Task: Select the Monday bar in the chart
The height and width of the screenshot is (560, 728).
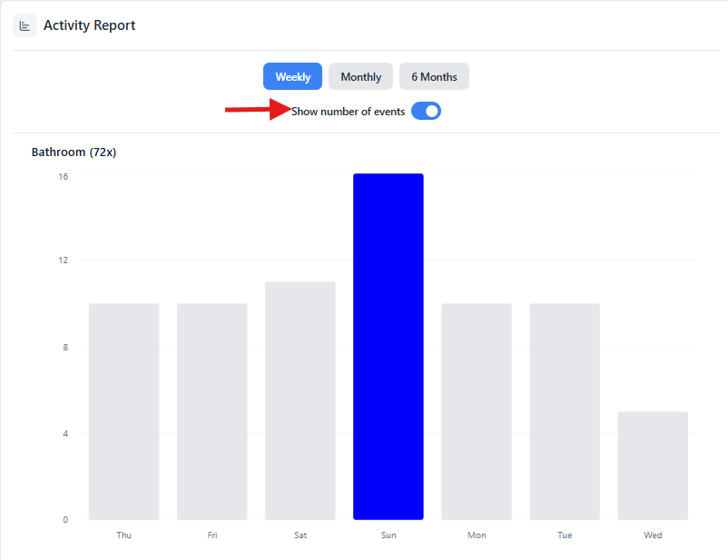Action: (x=477, y=411)
